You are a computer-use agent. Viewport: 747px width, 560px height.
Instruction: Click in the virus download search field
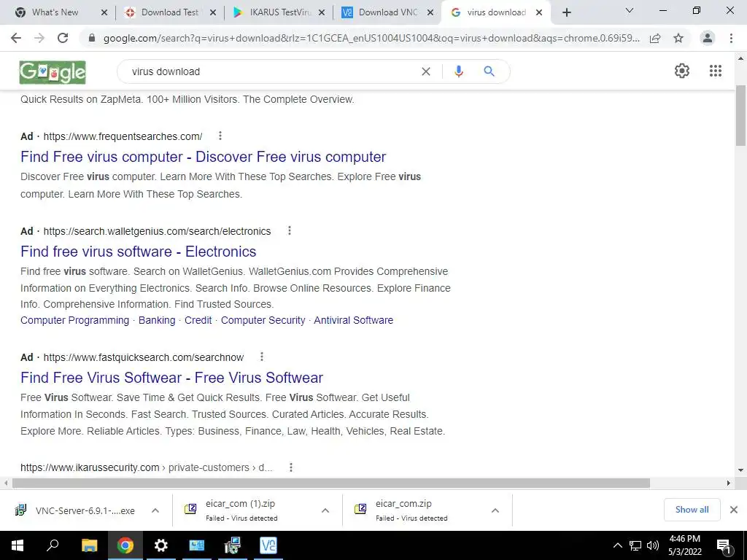pyautogui.click(x=271, y=71)
